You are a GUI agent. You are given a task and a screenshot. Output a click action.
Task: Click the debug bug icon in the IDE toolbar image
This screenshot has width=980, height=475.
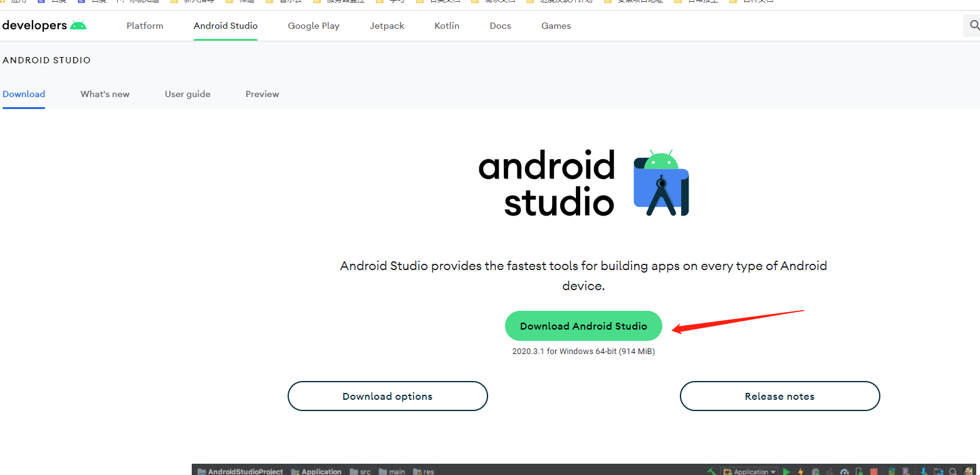pos(815,471)
